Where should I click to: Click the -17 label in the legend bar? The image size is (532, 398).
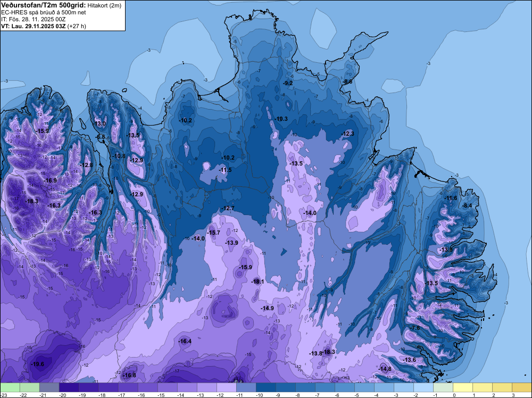[x=122, y=395]
